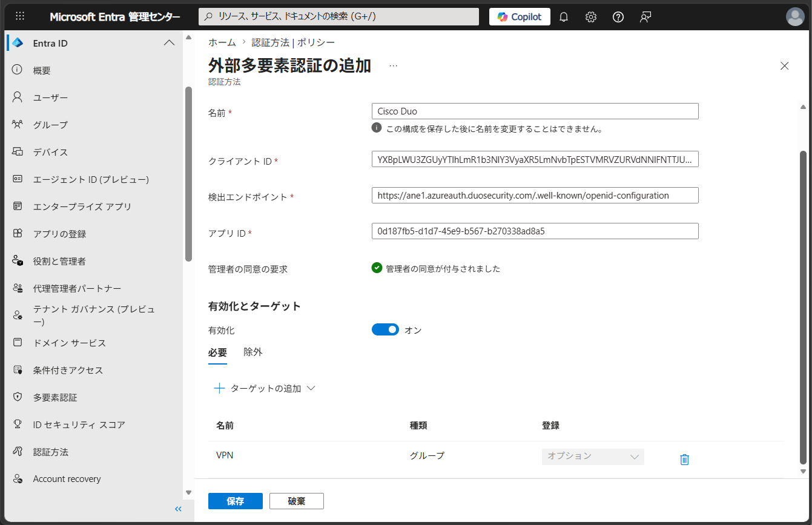Viewport: 812px width, 525px height.
Task: Go to 認証方法 | ポリシー breadcrumb
Action: pos(293,42)
